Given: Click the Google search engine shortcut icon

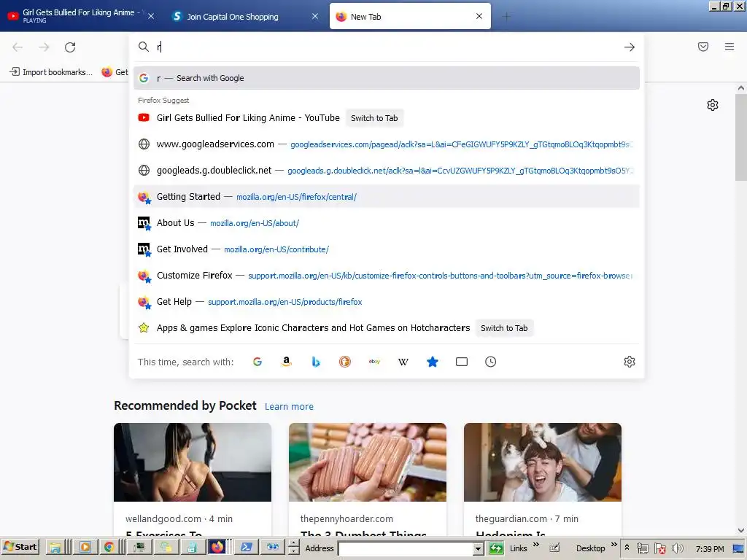Looking at the screenshot, I should click(258, 362).
